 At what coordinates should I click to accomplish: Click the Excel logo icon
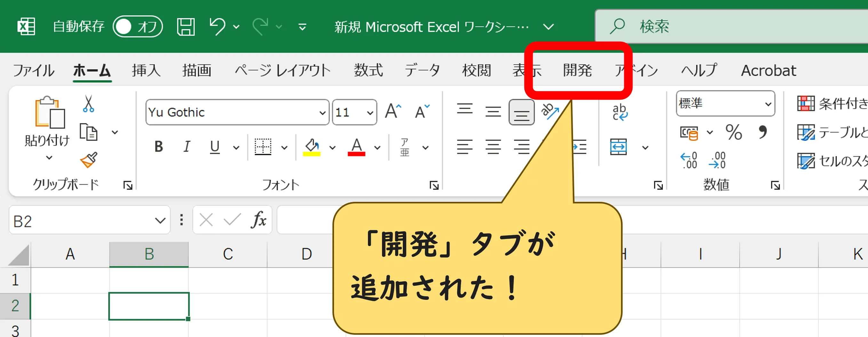pos(26,26)
